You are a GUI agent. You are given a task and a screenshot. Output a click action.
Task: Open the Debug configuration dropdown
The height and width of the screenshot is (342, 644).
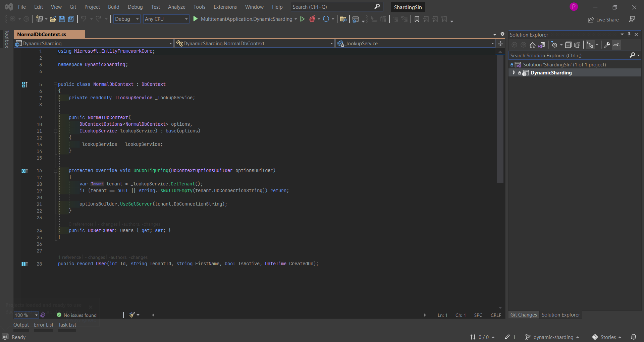click(127, 19)
